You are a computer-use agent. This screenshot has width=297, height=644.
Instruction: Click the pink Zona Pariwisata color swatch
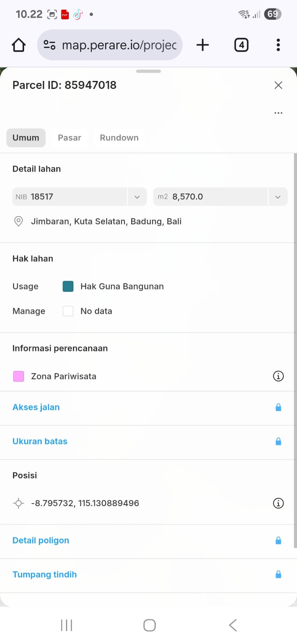(19, 376)
